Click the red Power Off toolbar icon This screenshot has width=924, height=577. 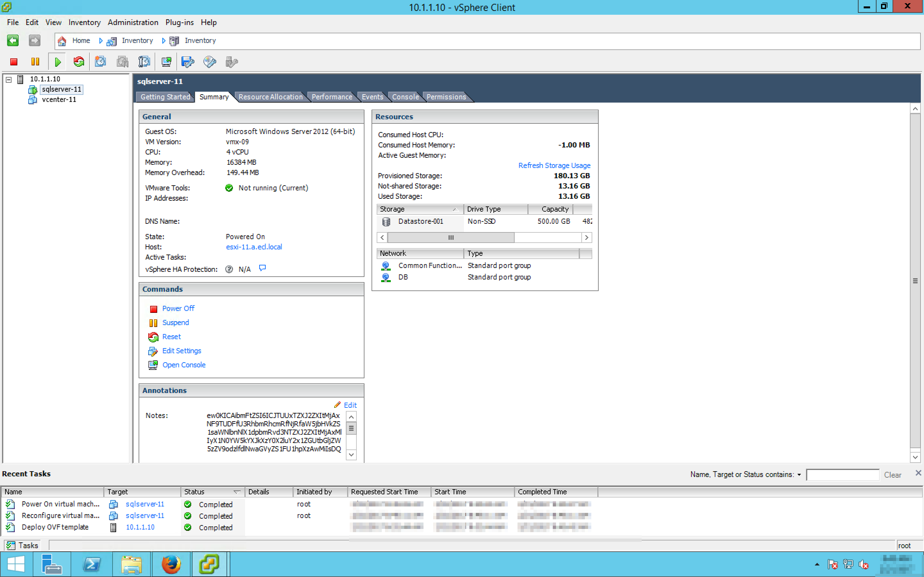14,62
